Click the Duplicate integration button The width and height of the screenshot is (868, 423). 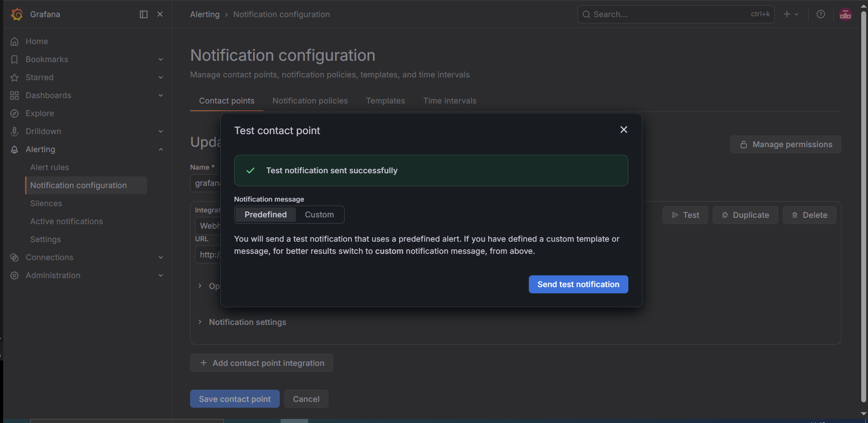coord(745,215)
